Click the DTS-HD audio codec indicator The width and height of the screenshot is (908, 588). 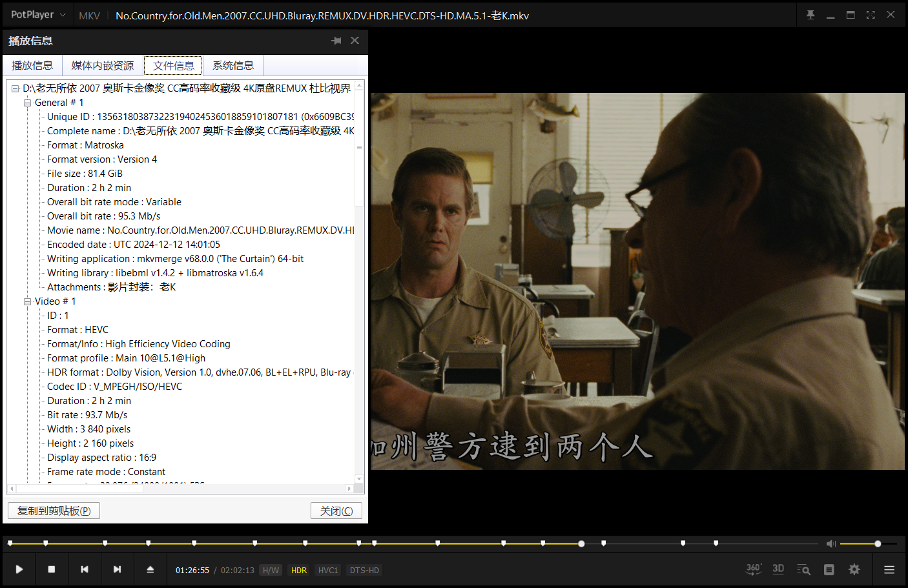[x=364, y=570]
